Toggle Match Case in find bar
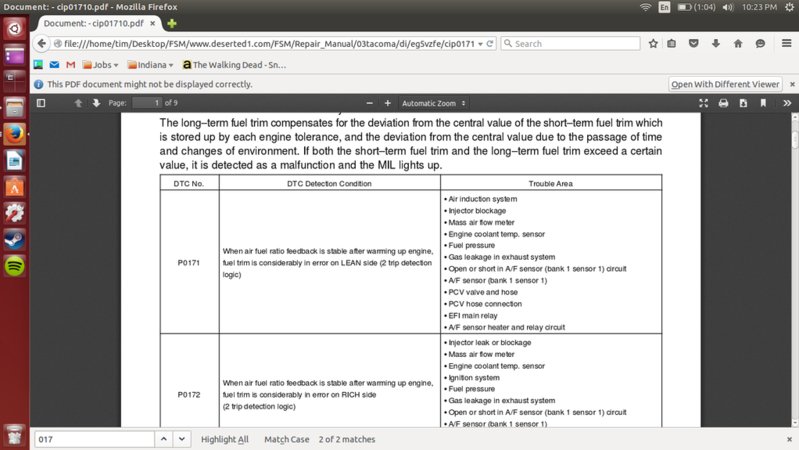 coord(286,439)
